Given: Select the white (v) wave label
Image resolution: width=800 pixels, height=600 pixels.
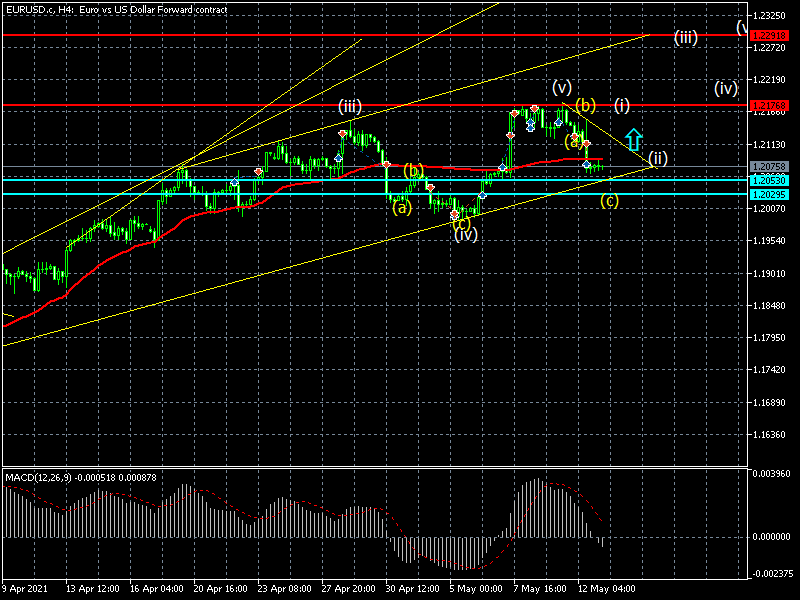Looking at the screenshot, I should point(561,88).
